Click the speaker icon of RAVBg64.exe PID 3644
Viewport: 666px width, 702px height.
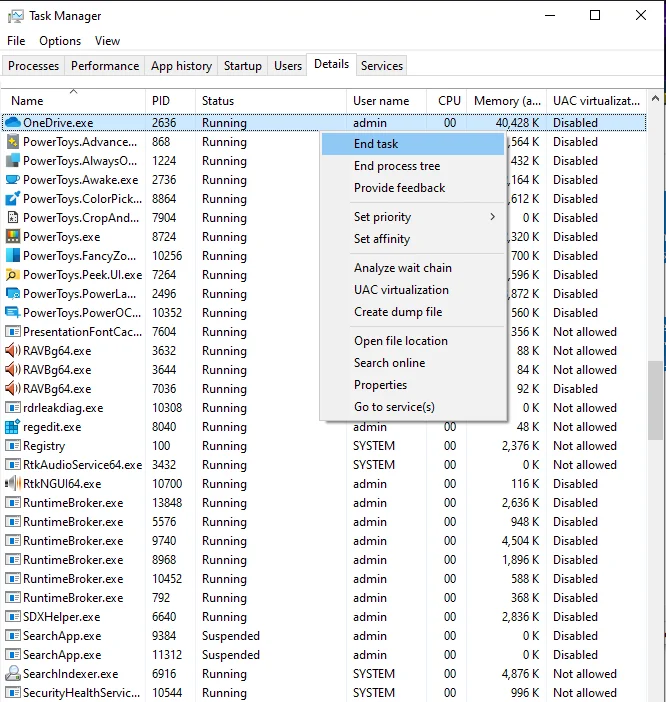click(13, 370)
